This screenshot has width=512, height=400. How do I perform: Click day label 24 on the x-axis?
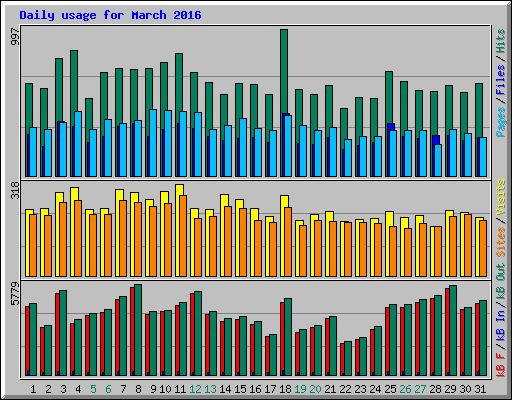coord(375,389)
